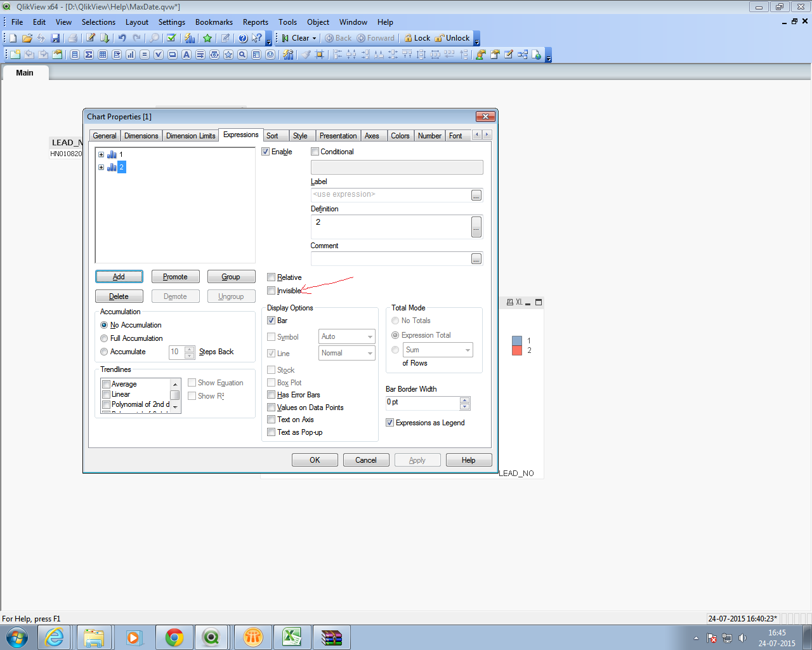Image resolution: width=812 pixels, height=650 pixels.
Task: Switch to the Presentation tab
Action: click(x=337, y=136)
